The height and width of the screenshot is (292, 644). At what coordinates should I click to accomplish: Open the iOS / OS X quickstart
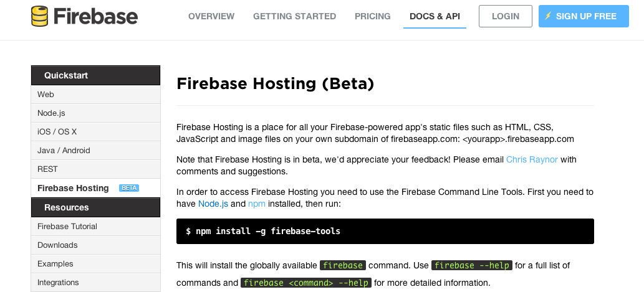pyautogui.click(x=95, y=131)
